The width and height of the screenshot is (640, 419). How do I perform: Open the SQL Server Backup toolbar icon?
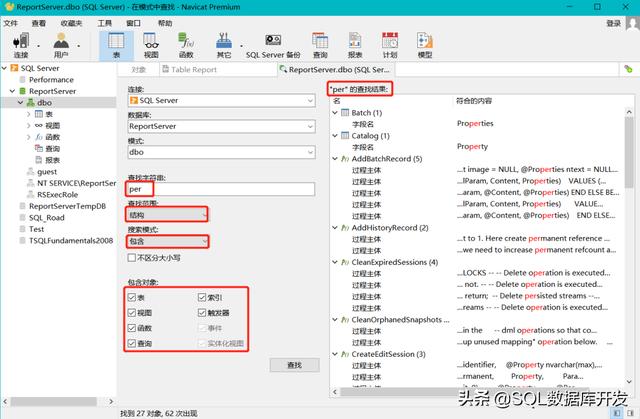pyautogui.click(x=273, y=45)
